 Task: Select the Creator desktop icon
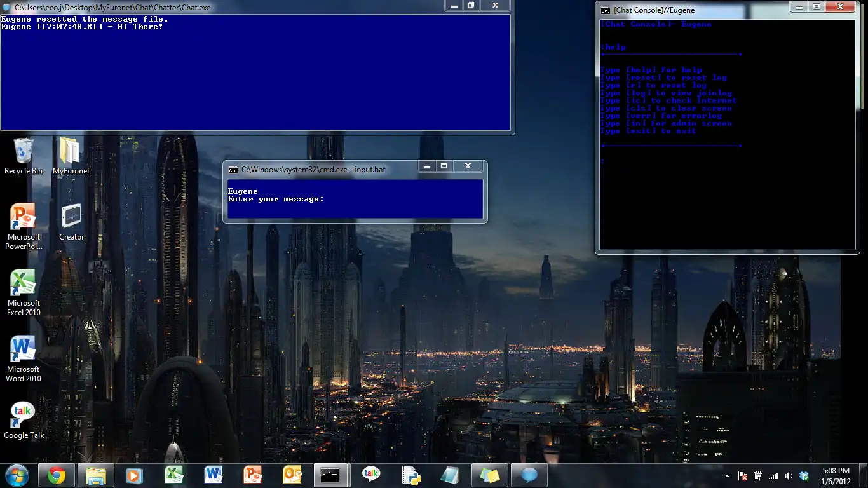click(71, 222)
